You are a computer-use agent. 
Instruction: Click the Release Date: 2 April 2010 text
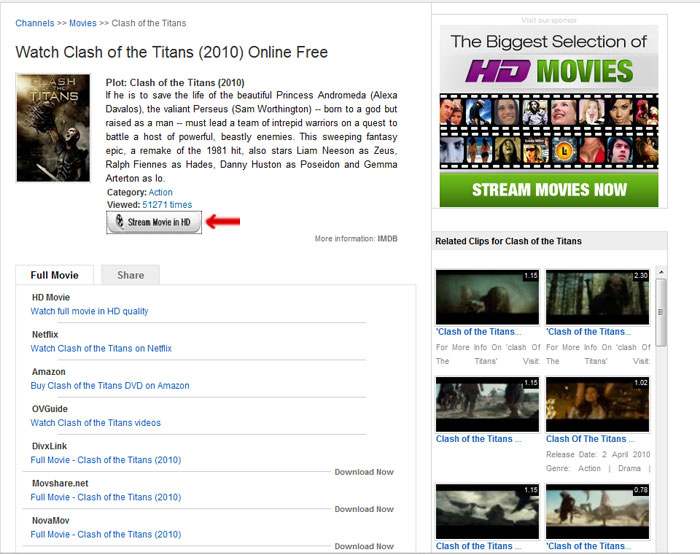click(x=598, y=455)
